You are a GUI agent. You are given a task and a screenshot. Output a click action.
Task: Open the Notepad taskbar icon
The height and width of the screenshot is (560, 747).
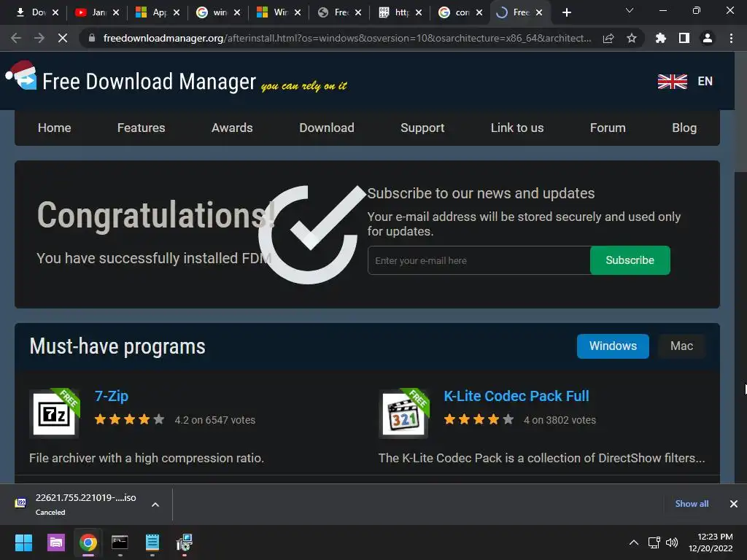(x=152, y=542)
